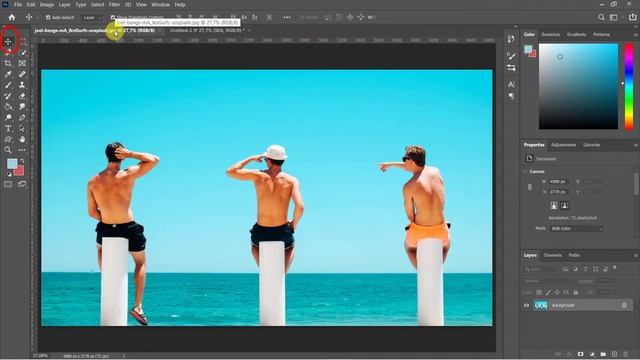Open the Paragraph panel icon
The width and height of the screenshot is (640, 360).
pyautogui.click(x=511, y=96)
